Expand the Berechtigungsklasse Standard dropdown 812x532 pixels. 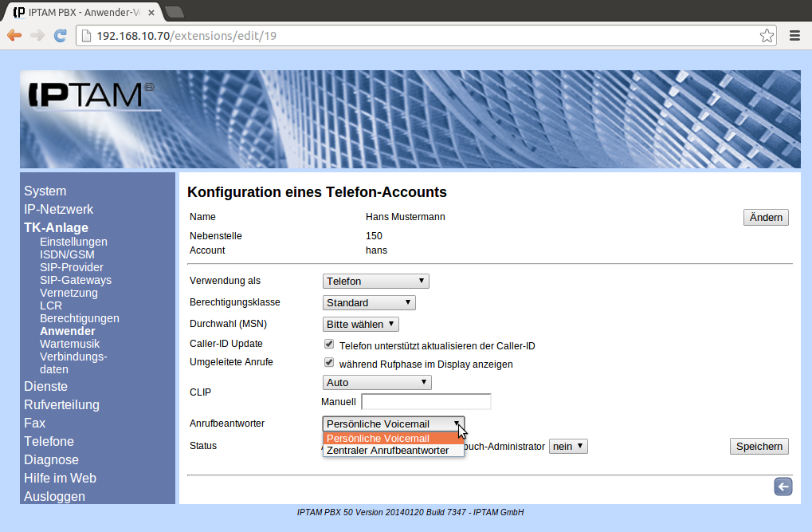(369, 302)
